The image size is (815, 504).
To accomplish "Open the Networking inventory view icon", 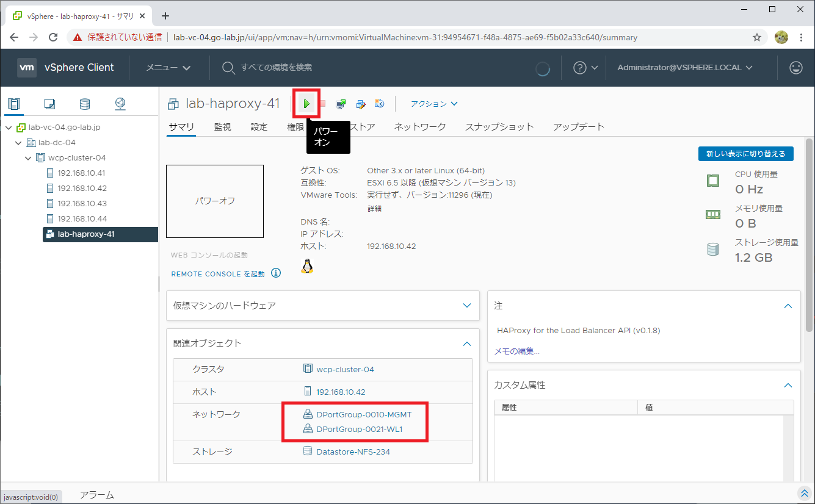I will (x=120, y=104).
